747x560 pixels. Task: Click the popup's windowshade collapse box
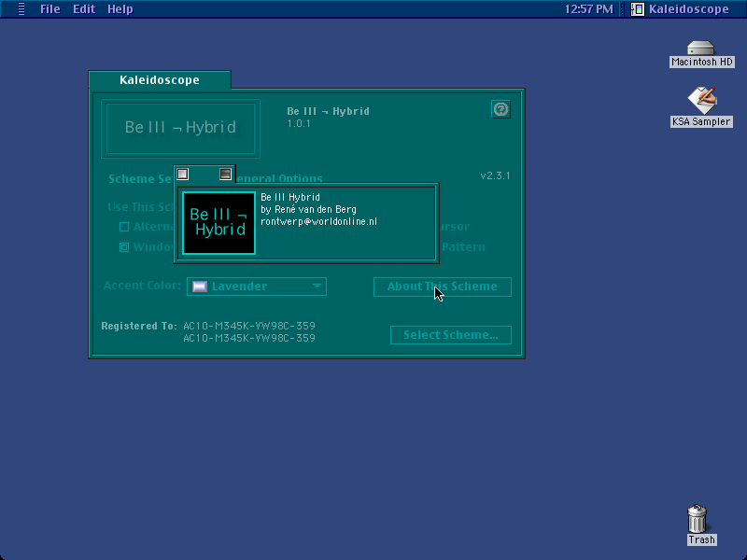(225, 174)
